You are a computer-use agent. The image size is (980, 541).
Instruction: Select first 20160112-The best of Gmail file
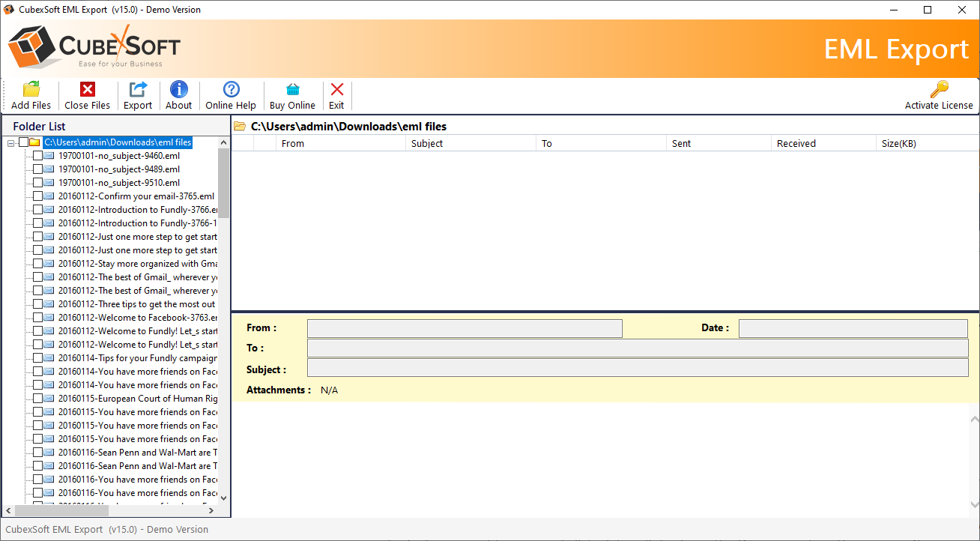[x=137, y=277]
